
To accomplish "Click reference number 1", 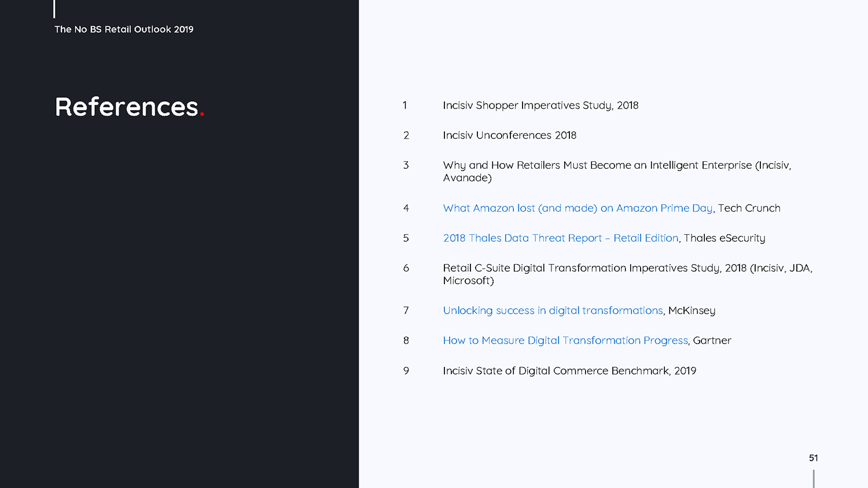I will coord(405,105).
